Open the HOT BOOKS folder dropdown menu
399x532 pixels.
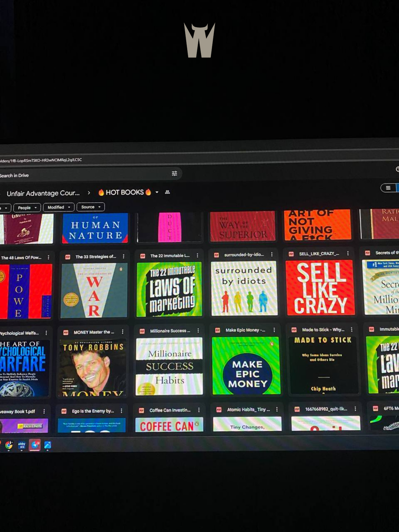[x=157, y=192]
